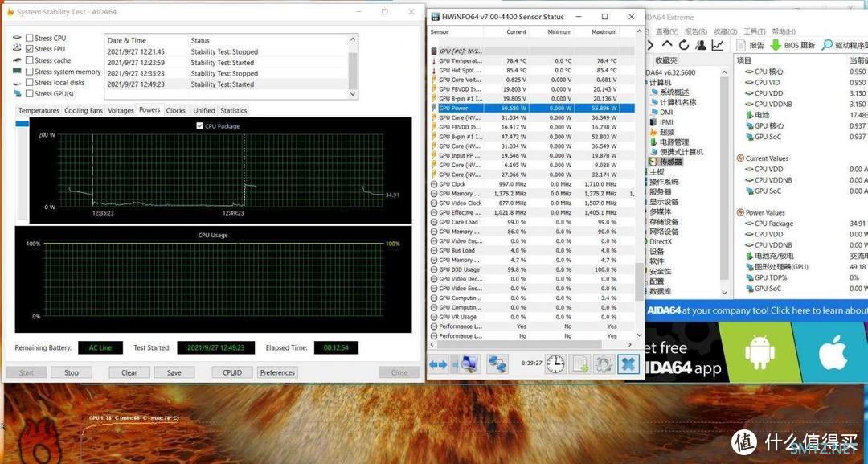Select 显示设备 tree item
868x464 pixels.
(665, 202)
